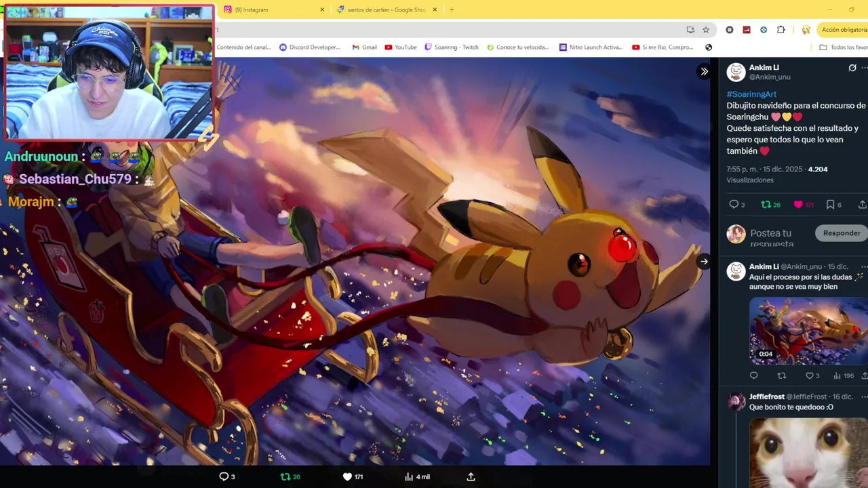868x488 pixels.
Task: Open current user avatar next to reply field
Action: point(736,234)
